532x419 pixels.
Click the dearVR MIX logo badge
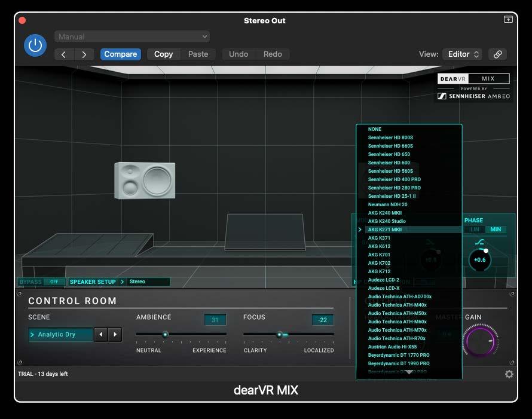pos(473,79)
